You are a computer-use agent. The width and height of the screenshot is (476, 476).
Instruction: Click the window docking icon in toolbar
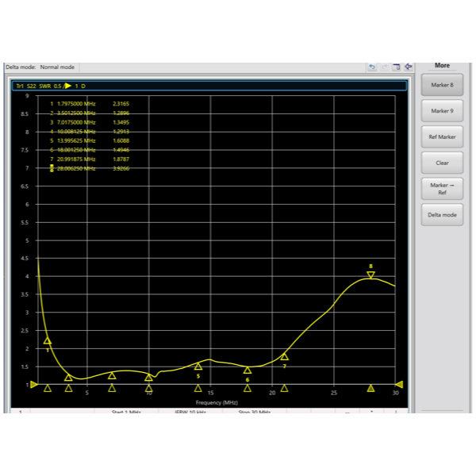pos(397,67)
